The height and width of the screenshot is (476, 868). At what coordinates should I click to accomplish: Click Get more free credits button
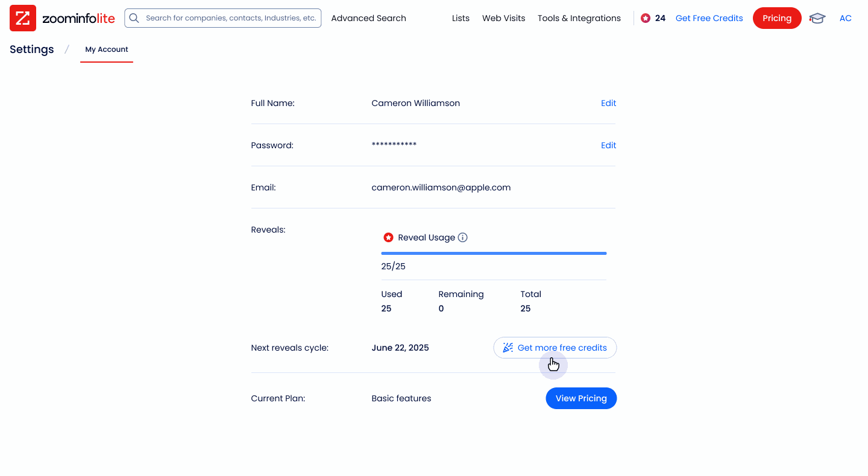pos(555,348)
